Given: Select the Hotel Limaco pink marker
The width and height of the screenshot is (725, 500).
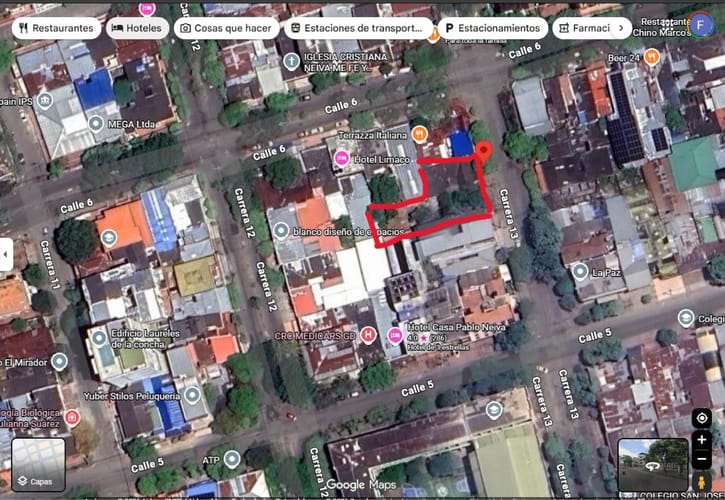Looking at the screenshot, I should [342, 159].
